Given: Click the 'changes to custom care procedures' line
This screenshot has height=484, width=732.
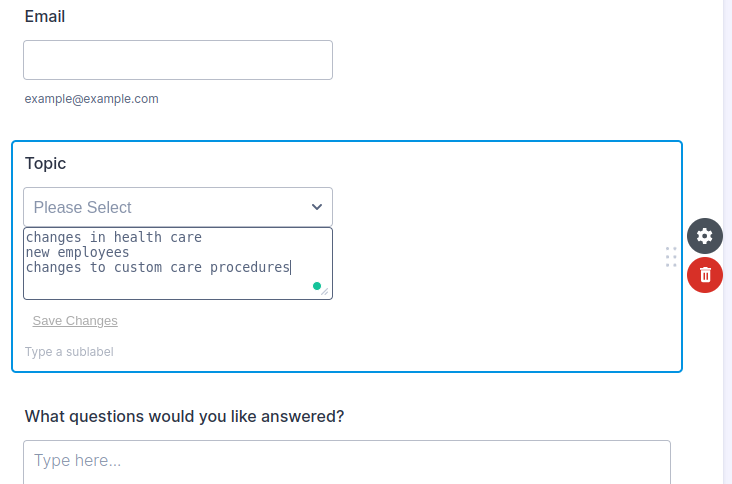Looking at the screenshot, I should [158, 268].
